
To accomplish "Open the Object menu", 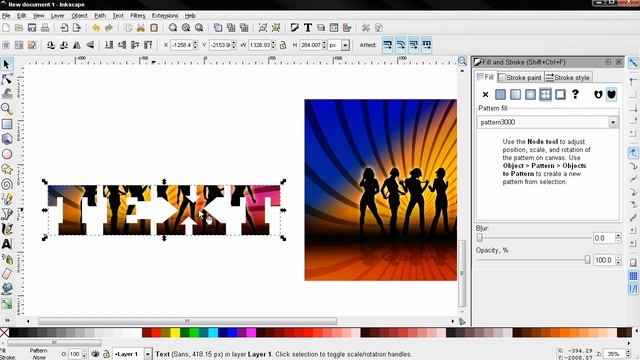I will [x=79, y=16].
